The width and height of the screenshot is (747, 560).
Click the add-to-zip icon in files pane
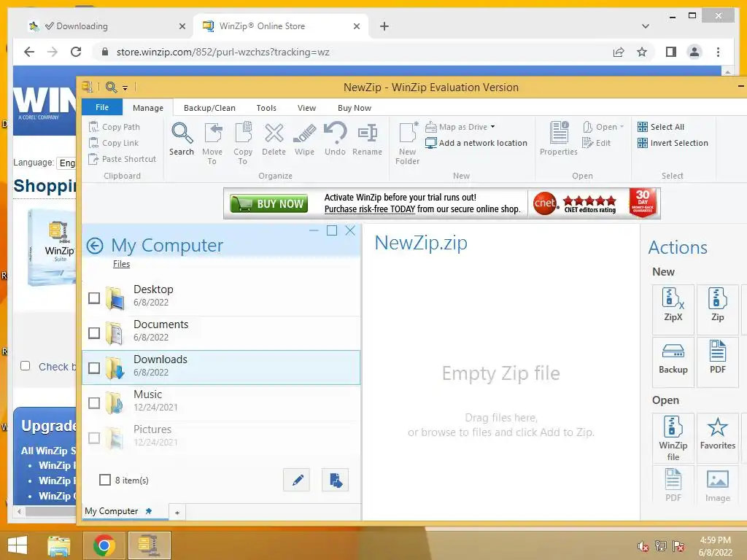[335, 480]
